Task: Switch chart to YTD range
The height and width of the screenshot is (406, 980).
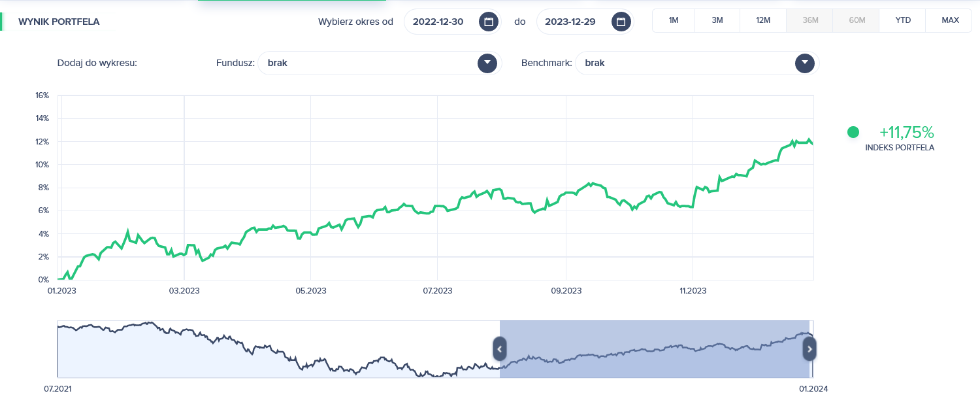Action: coord(903,20)
